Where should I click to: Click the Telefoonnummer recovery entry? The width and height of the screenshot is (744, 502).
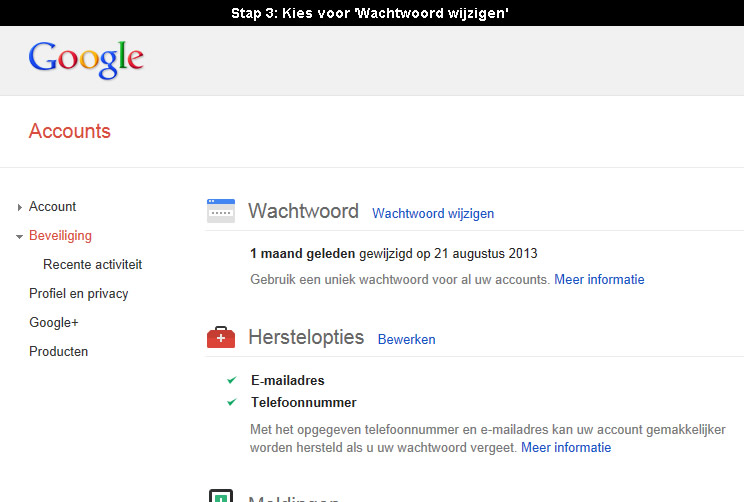(x=304, y=402)
